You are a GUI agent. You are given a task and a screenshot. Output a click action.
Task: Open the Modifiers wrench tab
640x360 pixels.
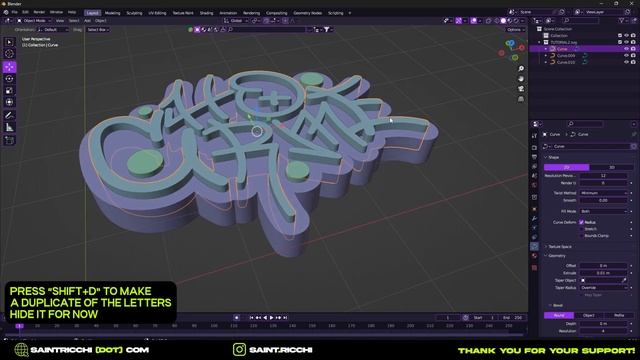point(534,218)
